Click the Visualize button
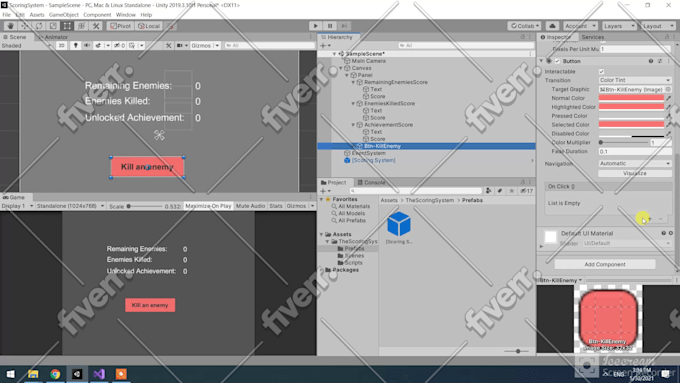 [635, 173]
